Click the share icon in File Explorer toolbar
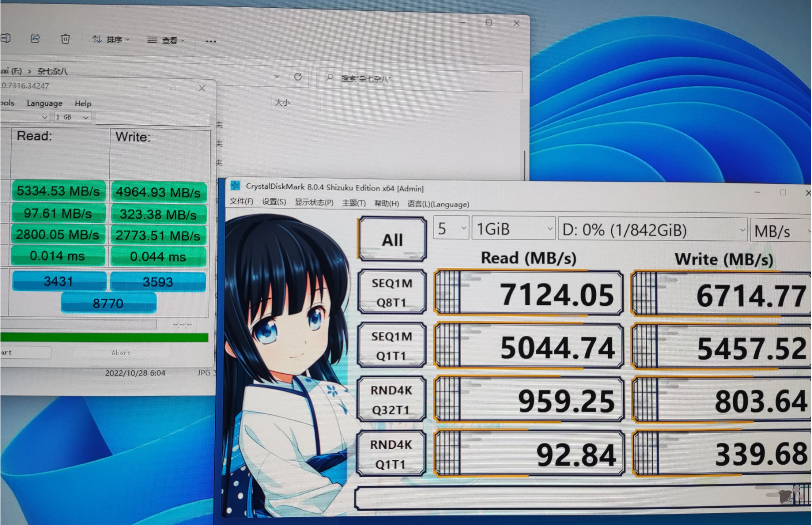812x525 pixels. [x=35, y=39]
